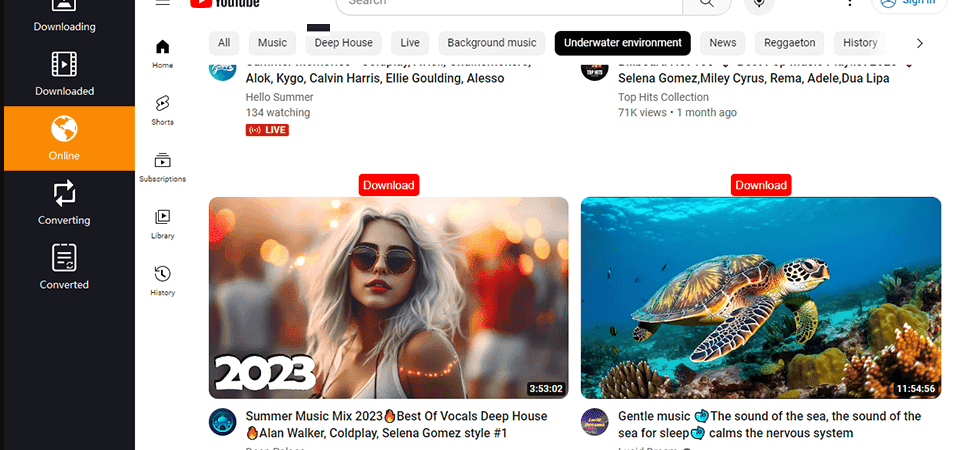
Task: Go to YouTube Home
Action: (x=162, y=54)
